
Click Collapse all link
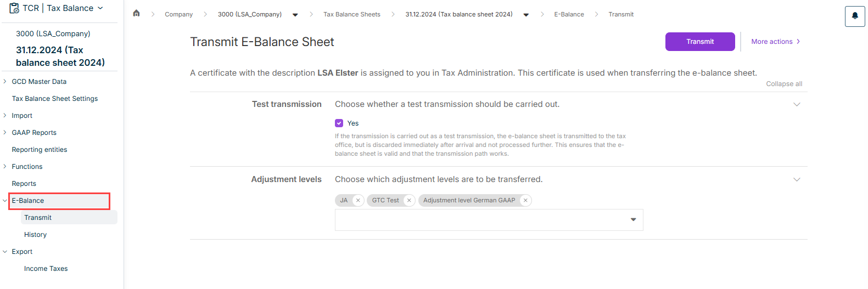(784, 84)
